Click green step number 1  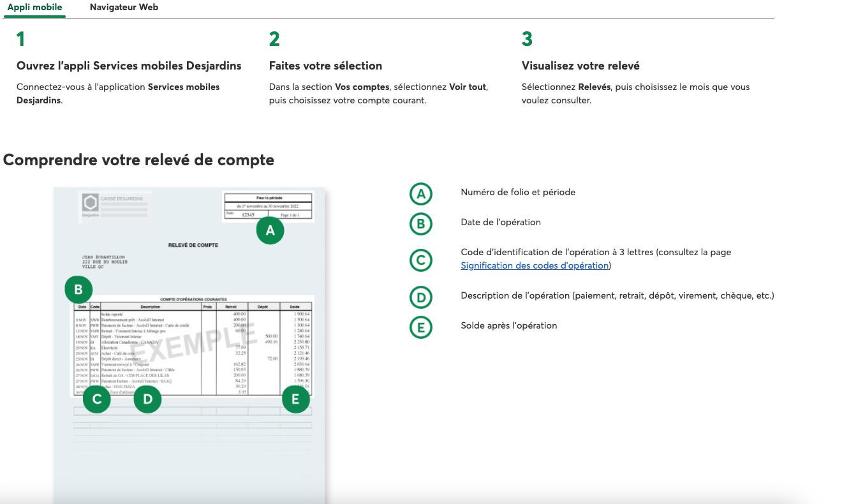coord(20,40)
